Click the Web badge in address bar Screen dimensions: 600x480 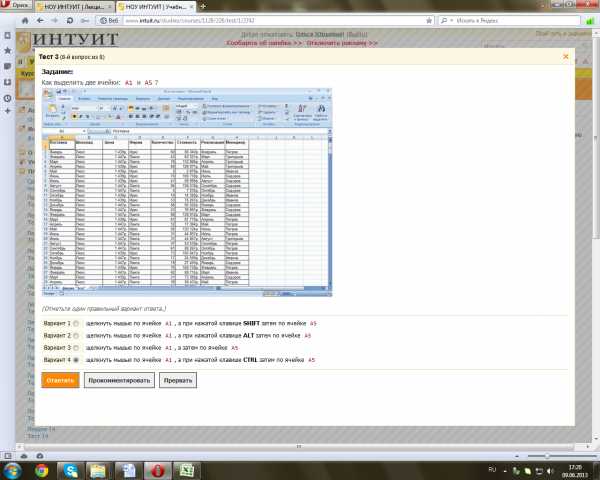coord(109,21)
